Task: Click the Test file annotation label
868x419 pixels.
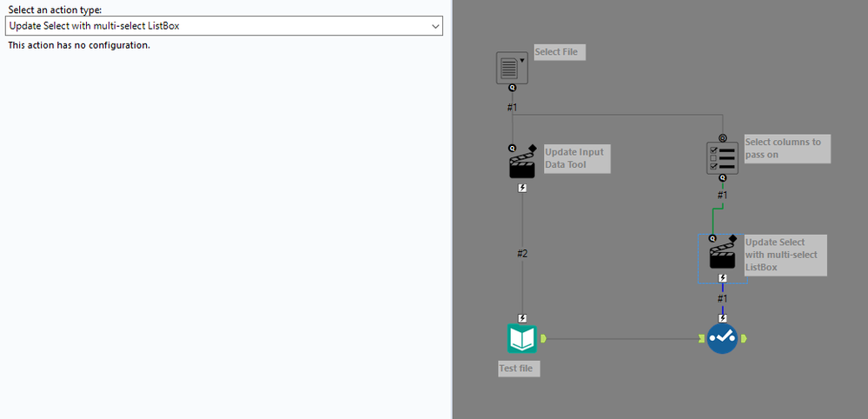Action: pos(519,369)
